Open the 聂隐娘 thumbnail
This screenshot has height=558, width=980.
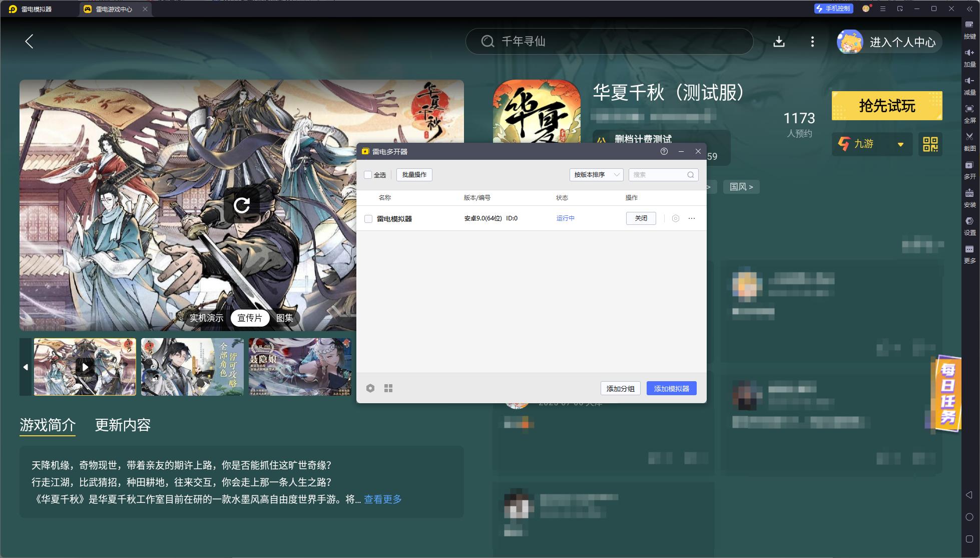(x=300, y=367)
